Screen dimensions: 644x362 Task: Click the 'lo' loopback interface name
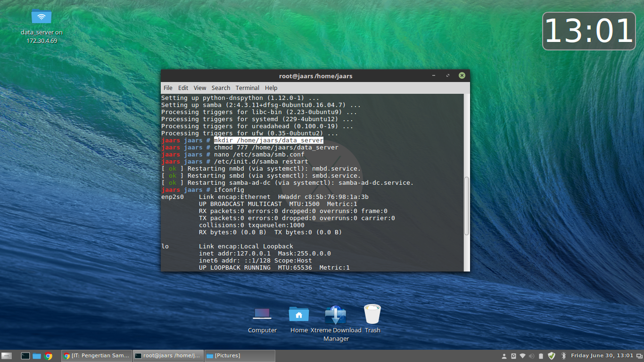point(165,247)
